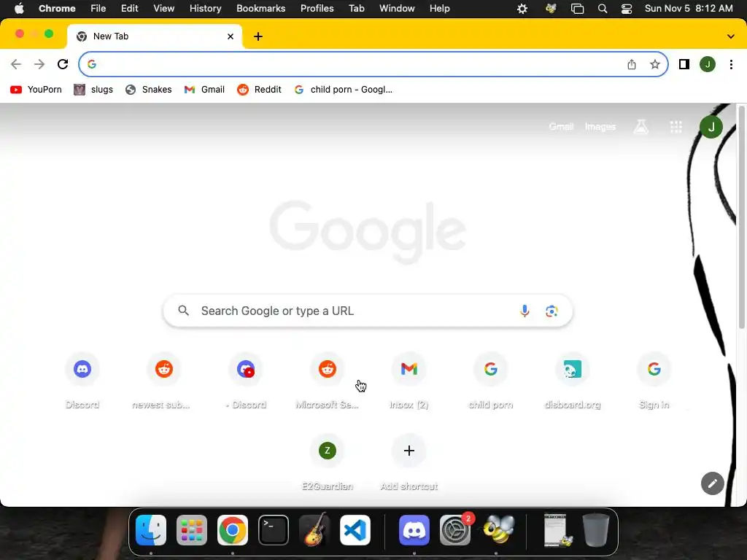The height and width of the screenshot is (560, 747).
Task: Click the page vertical scrollbar
Action: (741, 217)
